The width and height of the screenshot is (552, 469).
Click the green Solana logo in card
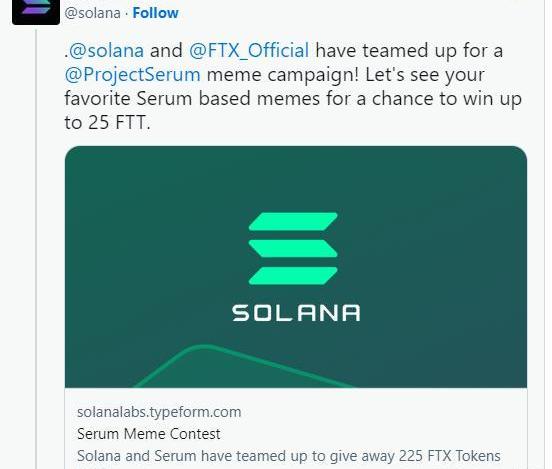[x=293, y=248]
